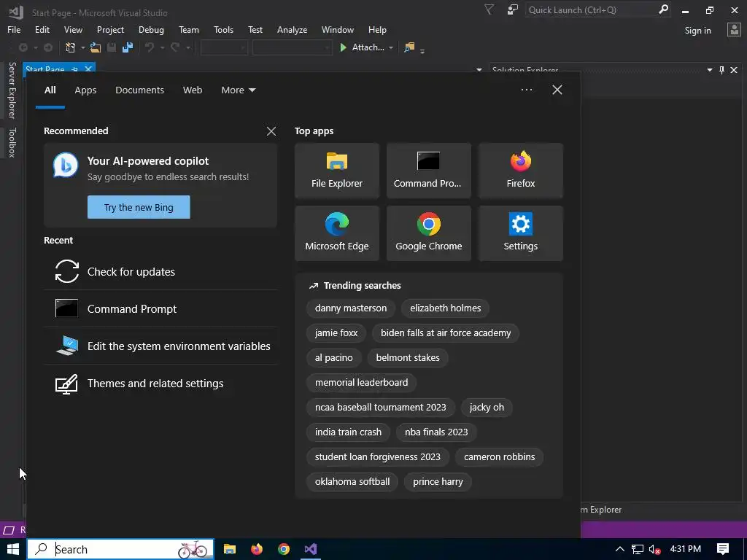Screen dimensions: 747x560
Task: Click Sign in link in Visual Studio
Action: pyautogui.click(x=698, y=30)
